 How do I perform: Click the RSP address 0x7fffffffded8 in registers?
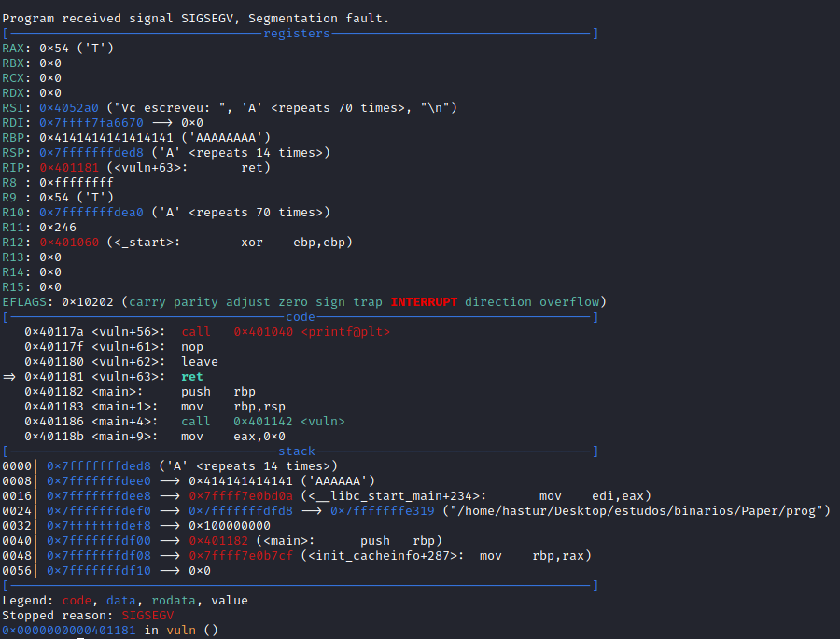tap(88, 153)
